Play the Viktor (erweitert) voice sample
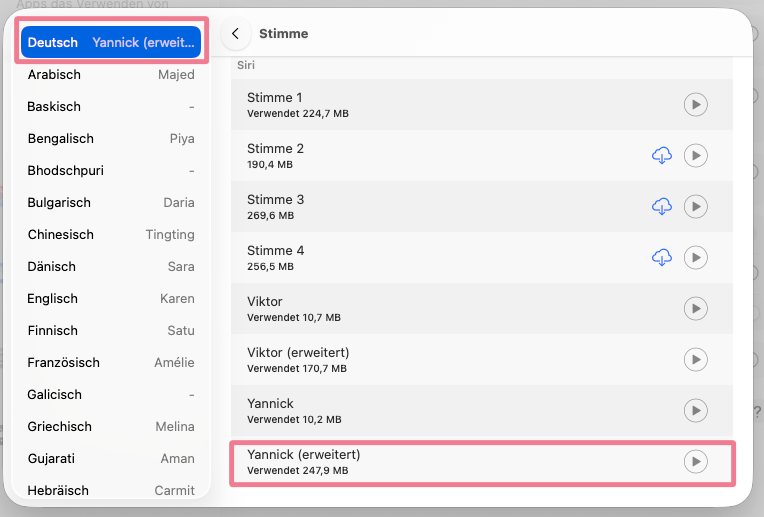764x517 pixels. [x=695, y=360]
